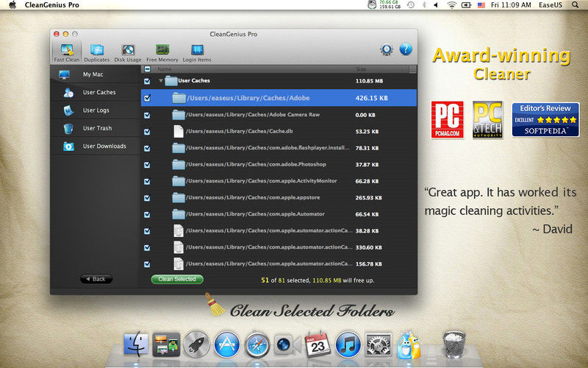The image size is (588, 368).
Task: Uncheck the com.adobe.Photoshop row checkbox
Action: (148, 165)
